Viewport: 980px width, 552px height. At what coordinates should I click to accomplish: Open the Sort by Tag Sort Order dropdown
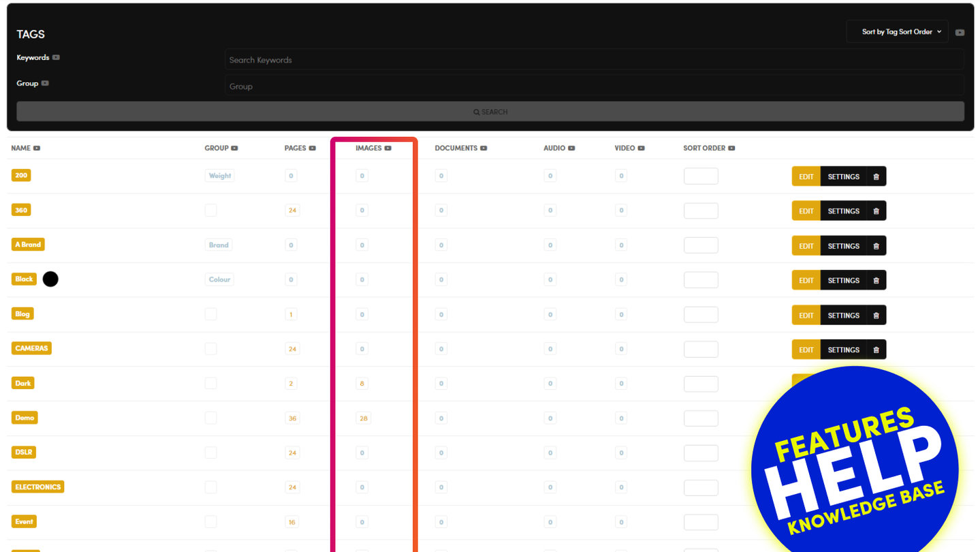896,32
